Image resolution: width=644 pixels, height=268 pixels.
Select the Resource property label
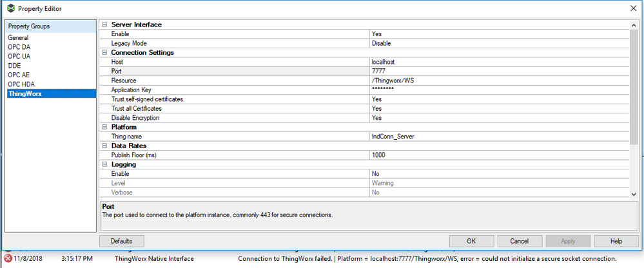(x=124, y=81)
